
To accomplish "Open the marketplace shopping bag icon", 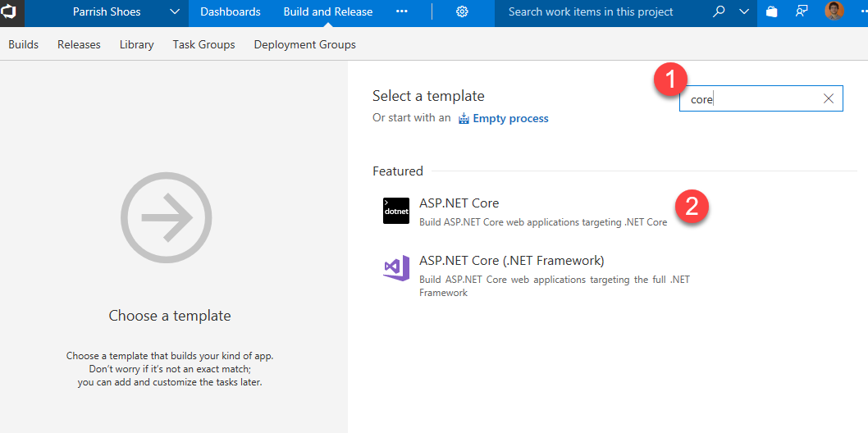I will (x=771, y=12).
